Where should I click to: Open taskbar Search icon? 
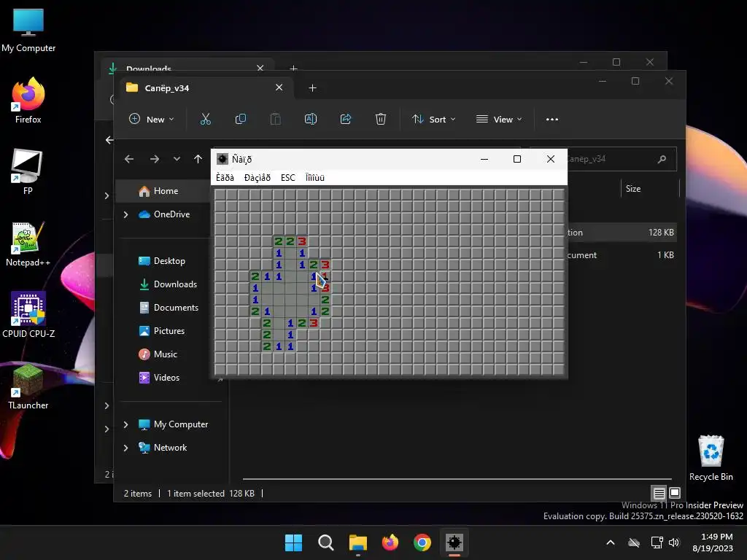[326, 542]
